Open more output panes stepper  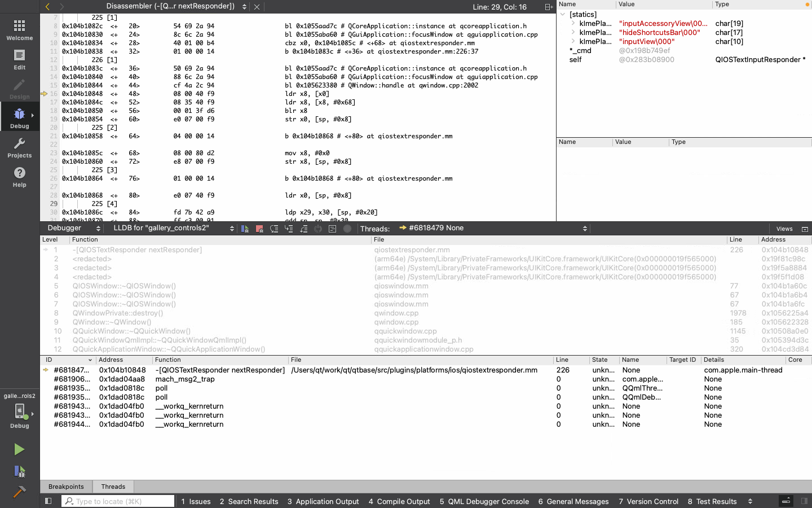750,501
